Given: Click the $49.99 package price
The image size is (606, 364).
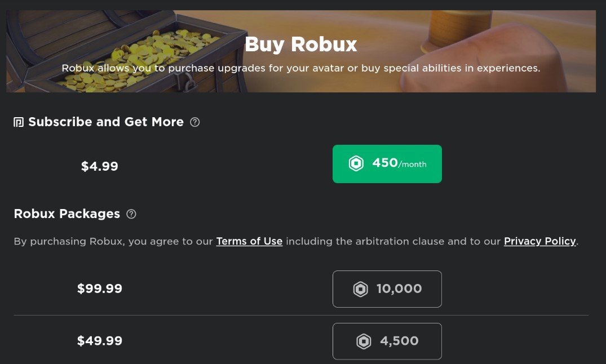Looking at the screenshot, I should point(100,341).
